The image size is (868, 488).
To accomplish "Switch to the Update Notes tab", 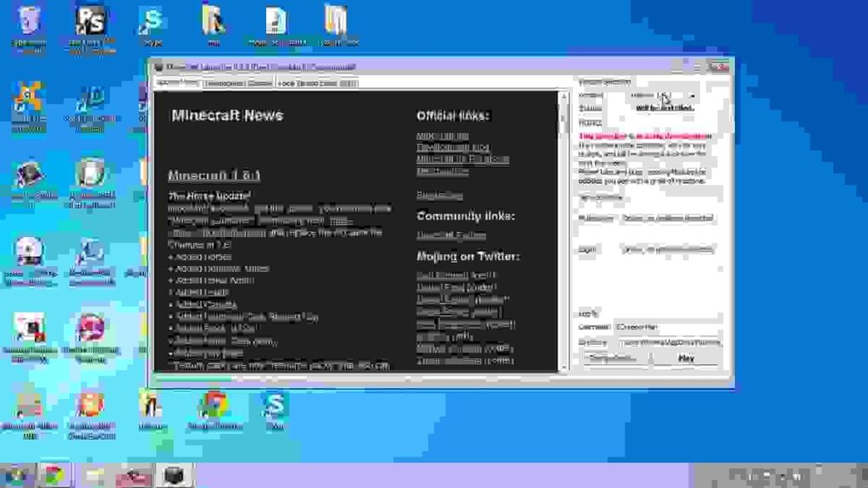I will point(177,83).
